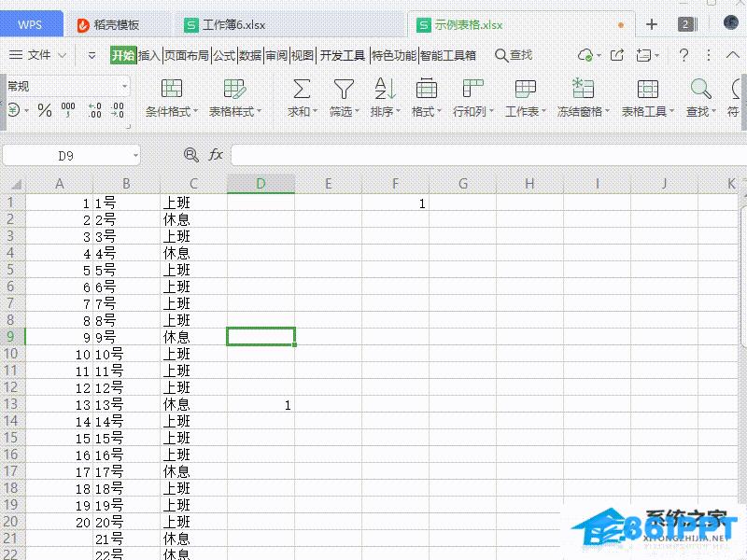Open the 文件 menu dropdown arrow
The height and width of the screenshot is (560, 747).
pyautogui.click(x=63, y=55)
